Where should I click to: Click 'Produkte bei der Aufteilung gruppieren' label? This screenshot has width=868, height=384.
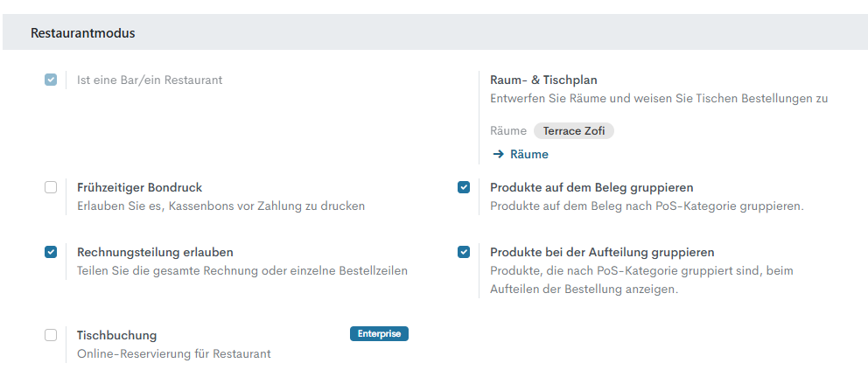[x=602, y=252]
